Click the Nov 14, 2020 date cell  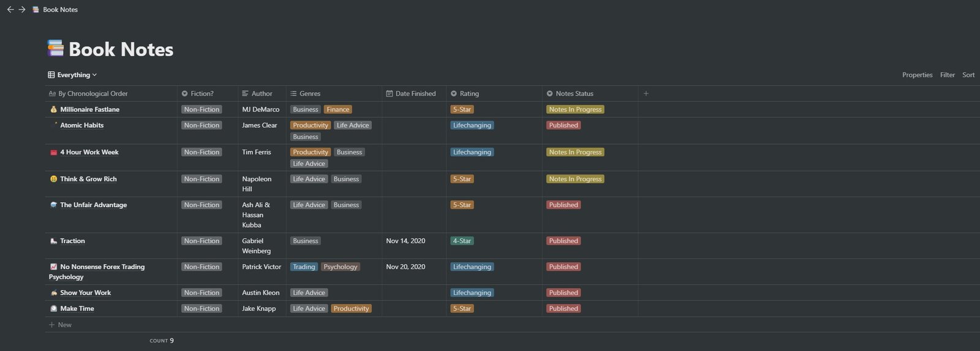point(414,246)
